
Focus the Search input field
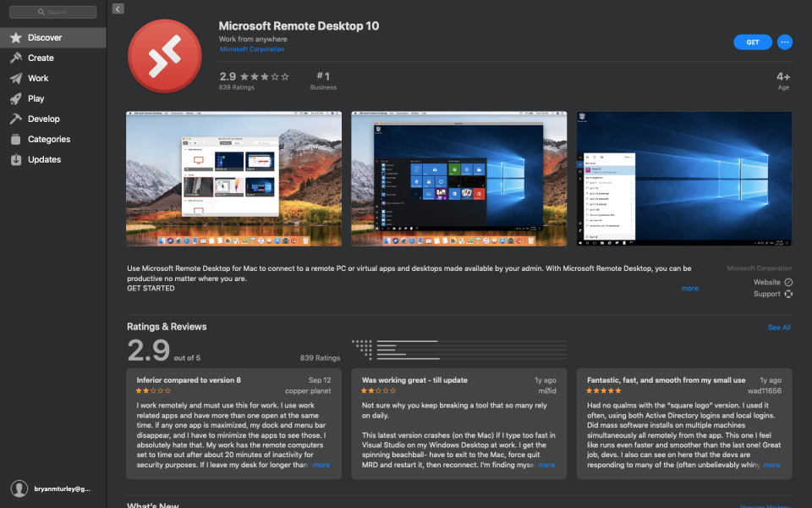click(x=52, y=12)
